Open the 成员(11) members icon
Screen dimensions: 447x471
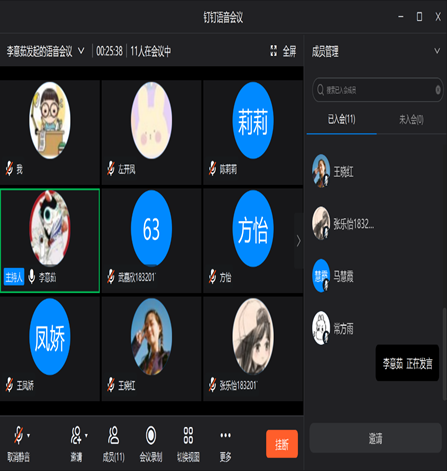click(113, 435)
